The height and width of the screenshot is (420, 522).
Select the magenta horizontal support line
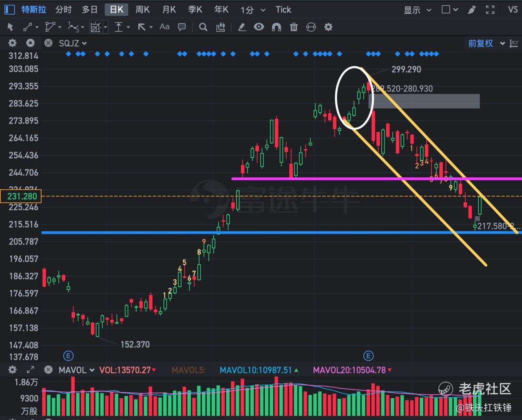376,179
